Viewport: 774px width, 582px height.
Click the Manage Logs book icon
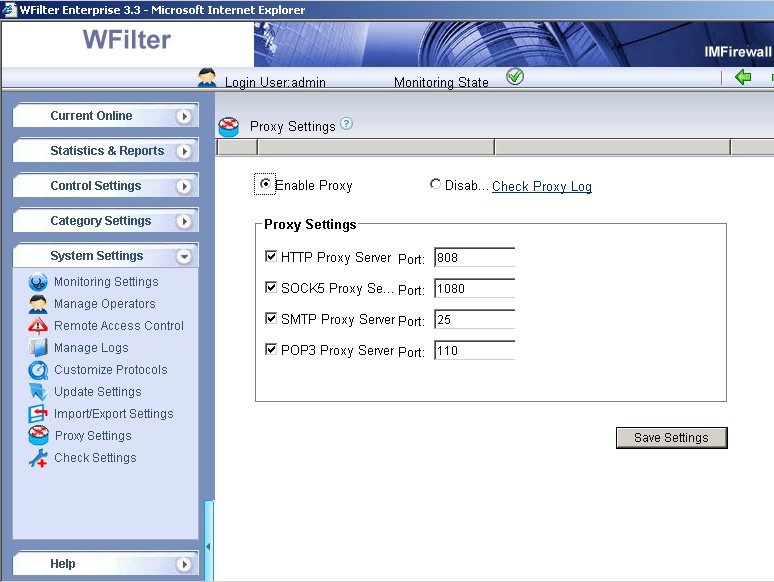pyautogui.click(x=38, y=348)
